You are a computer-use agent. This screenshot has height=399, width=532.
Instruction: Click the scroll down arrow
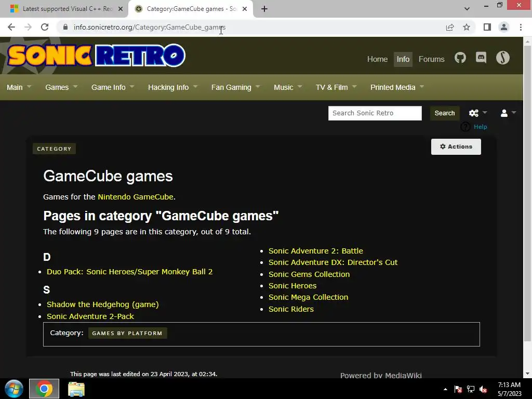pos(527,374)
